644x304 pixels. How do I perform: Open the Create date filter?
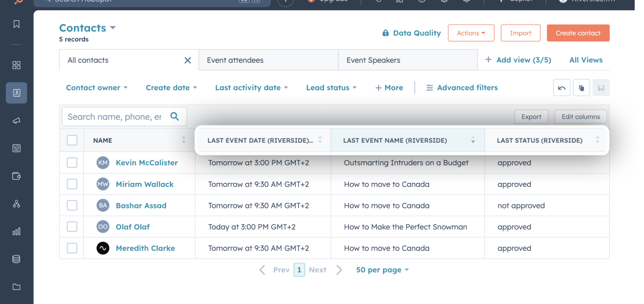pos(171,88)
